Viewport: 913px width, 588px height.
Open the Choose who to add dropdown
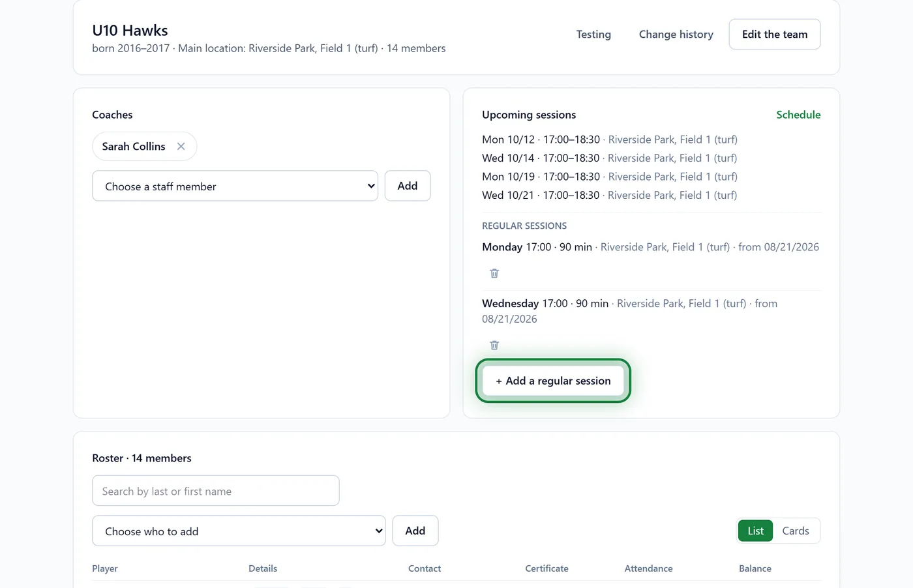pos(239,531)
